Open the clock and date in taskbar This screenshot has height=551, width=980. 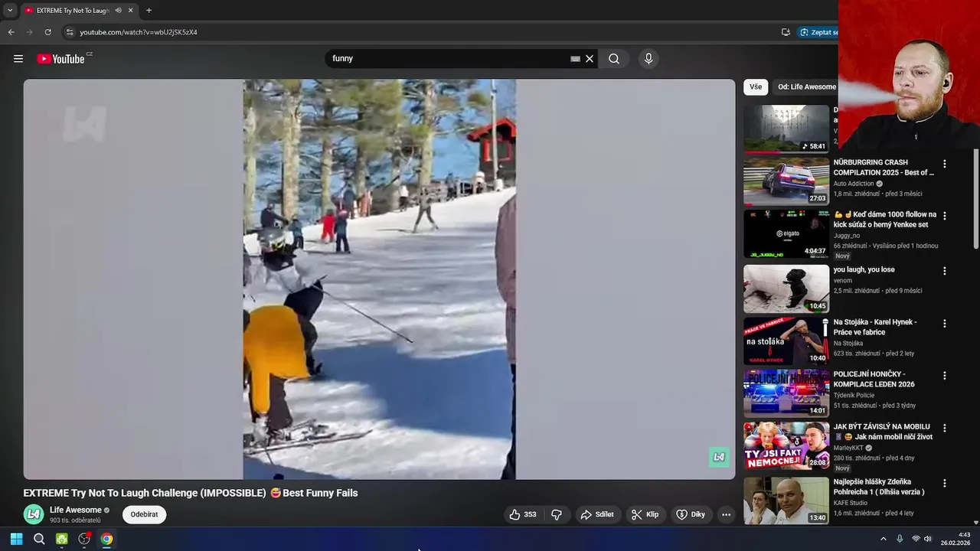pyautogui.click(x=956, y=539)
